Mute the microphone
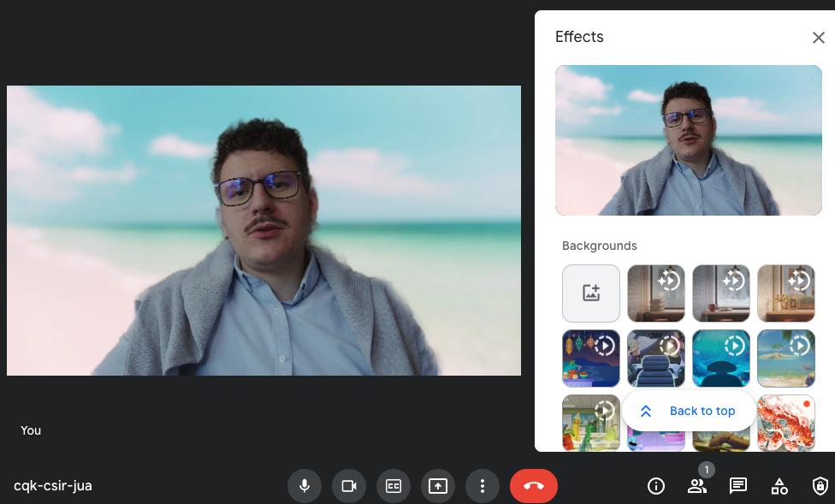This screenshot has width=835, height=504. [x=305, y=486]
